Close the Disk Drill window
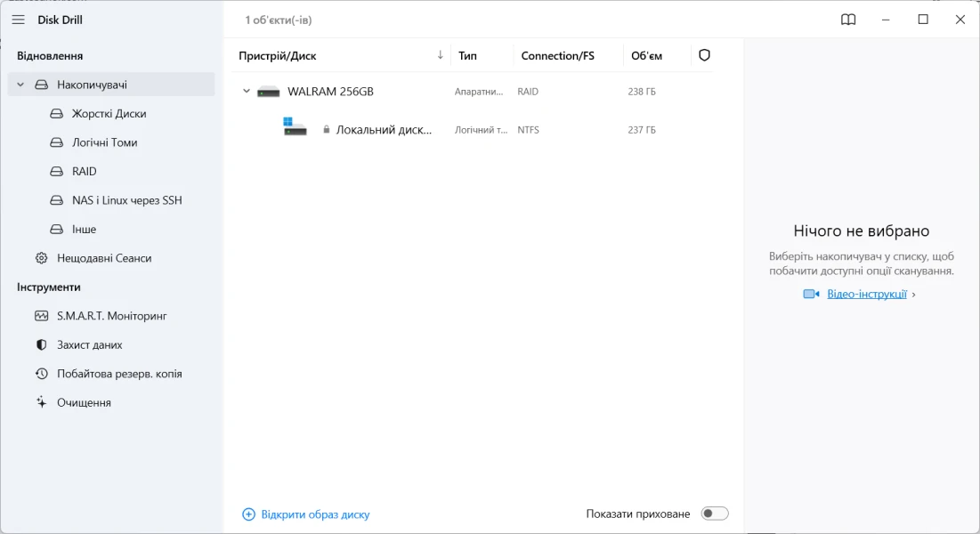Screen dimensions: 980x534 [x=960, y=20]
